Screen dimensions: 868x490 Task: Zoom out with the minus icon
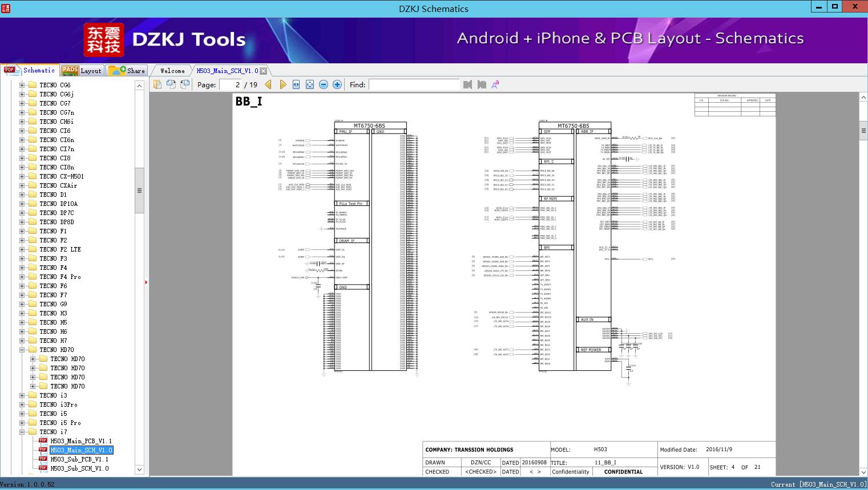pyautogui.click(x=324, y=84)
